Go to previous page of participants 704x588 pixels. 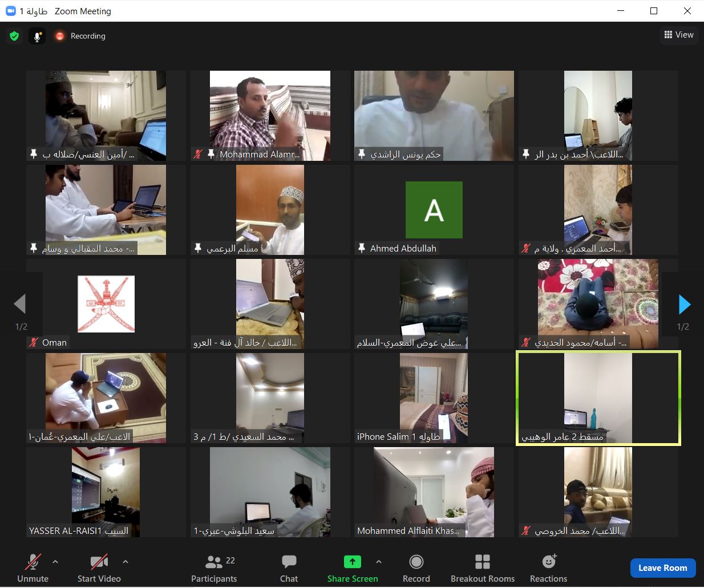pyautogui.click(x=20, y=305)
